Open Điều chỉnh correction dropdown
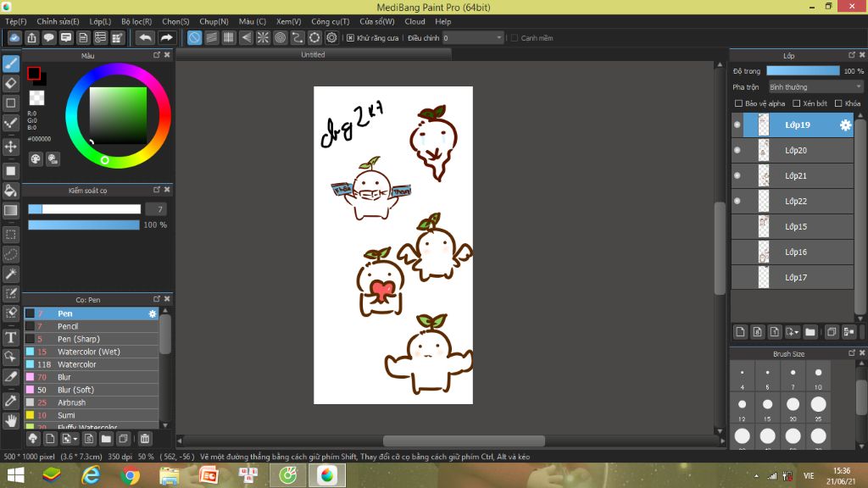The height and width of the screenshot is (488, 868). 473,38
